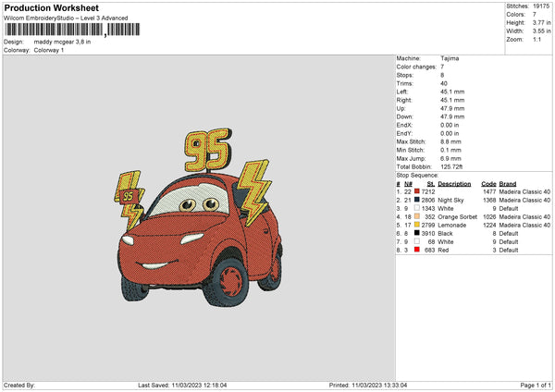Click the embroidered car design preview
Viewport: 555px width, 392px height.
199,217
